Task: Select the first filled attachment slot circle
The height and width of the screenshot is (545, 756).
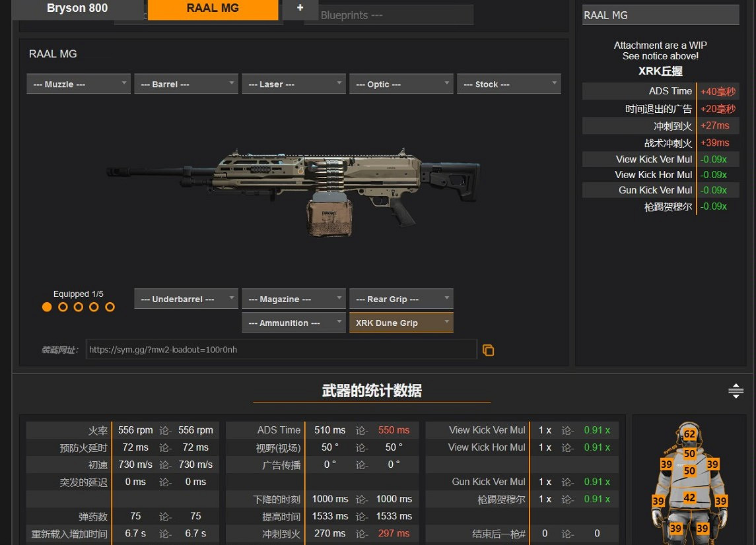Action: [x=47, y=307]
